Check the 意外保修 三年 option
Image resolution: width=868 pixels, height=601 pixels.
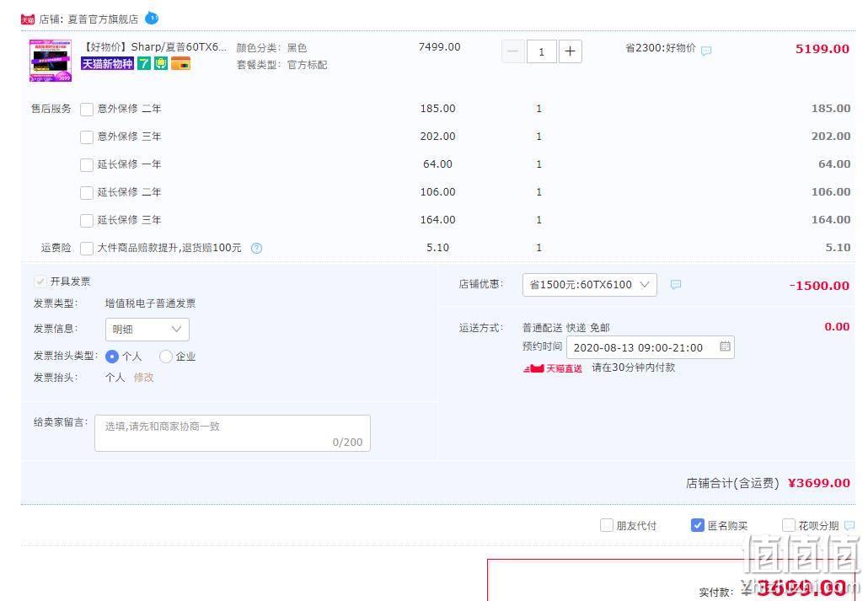[x=87, y=137]
